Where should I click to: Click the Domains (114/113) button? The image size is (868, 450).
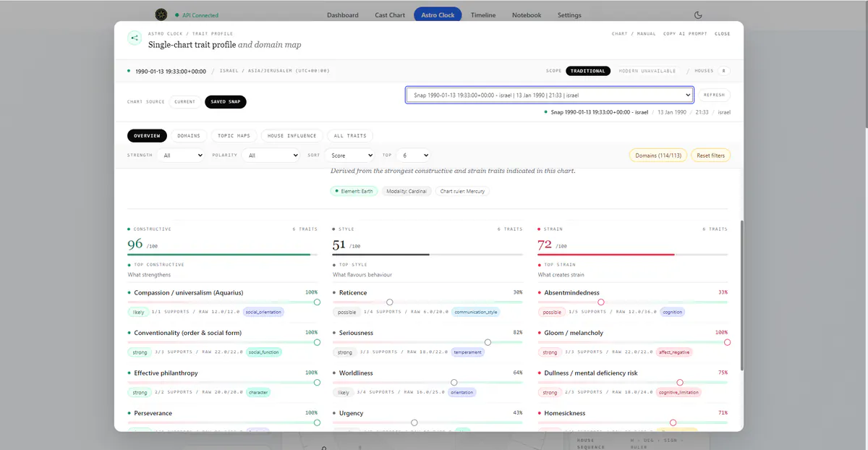[x=658, y=156]
